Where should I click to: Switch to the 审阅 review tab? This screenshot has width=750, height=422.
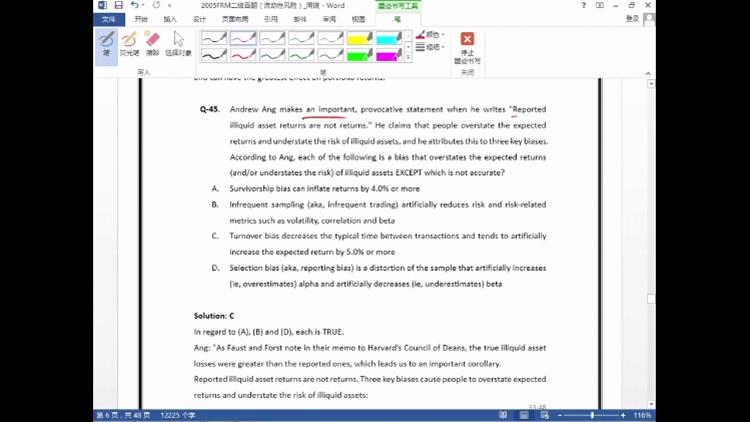click(329, 19)
